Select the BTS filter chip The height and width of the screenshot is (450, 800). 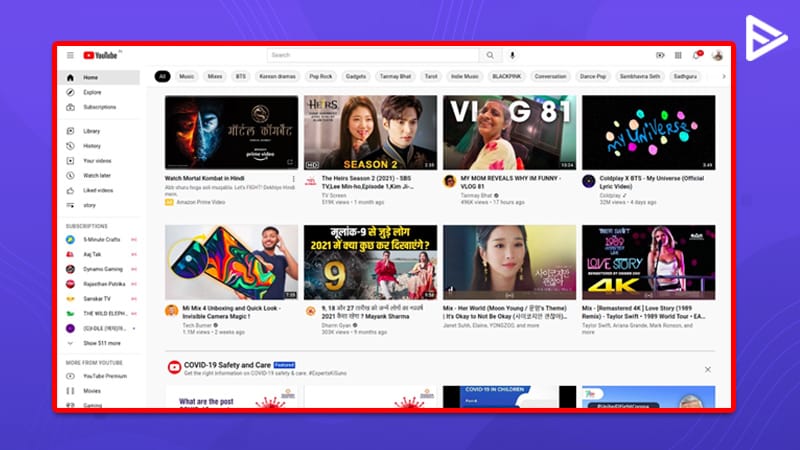[x=240, y=77]
